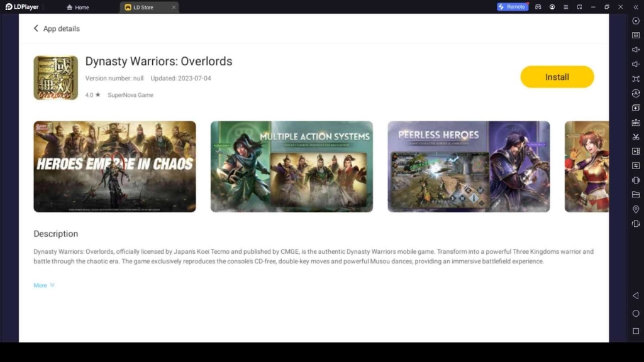
Task: Click the Android back triangle button
Action: pyautogui.click(x=636, y=295)
